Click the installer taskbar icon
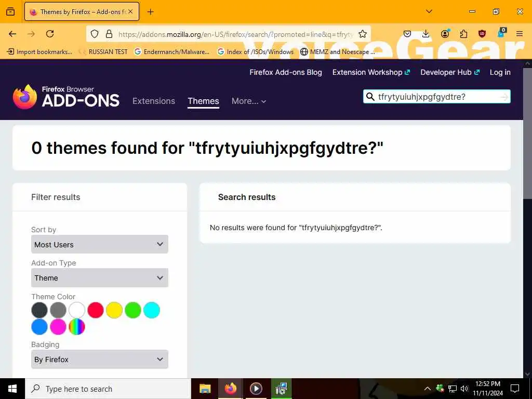Screen dimensions: 532x399 point(281,389)
